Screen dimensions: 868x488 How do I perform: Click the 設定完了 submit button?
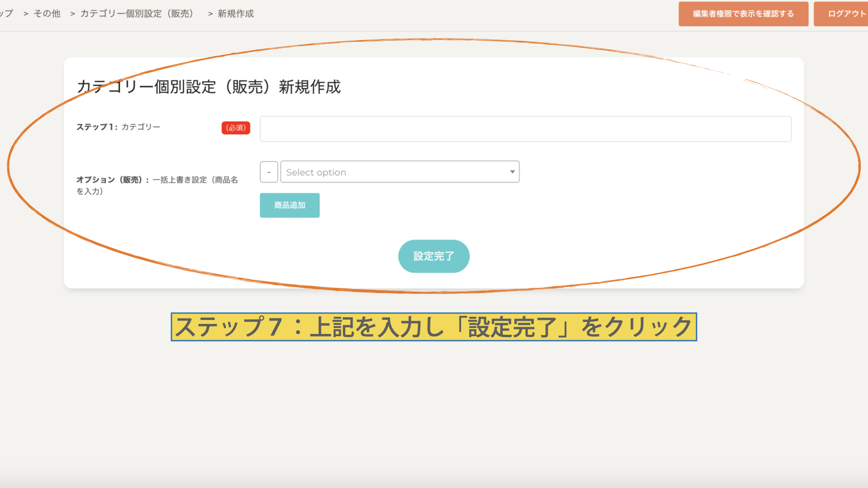pos(434,256)
